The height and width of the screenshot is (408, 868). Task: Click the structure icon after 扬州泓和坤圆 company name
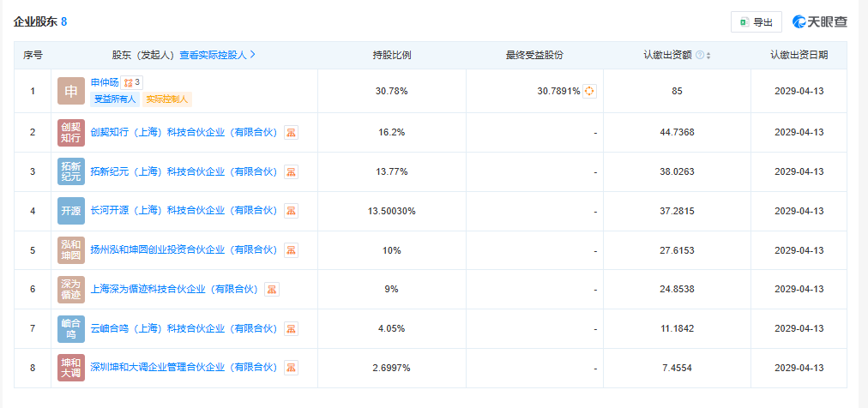291,250
